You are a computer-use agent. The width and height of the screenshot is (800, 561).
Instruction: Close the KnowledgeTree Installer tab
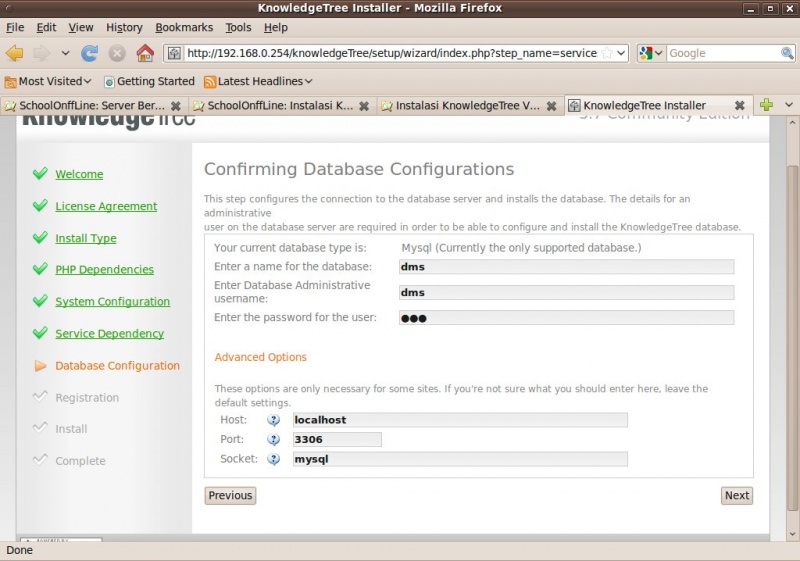tap(739, 105)
